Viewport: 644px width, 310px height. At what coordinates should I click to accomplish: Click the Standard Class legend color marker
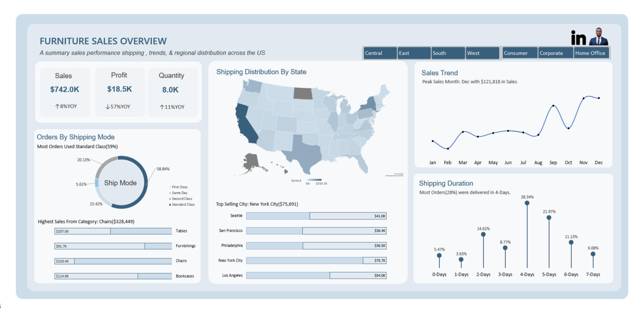[x=170, y=205]
